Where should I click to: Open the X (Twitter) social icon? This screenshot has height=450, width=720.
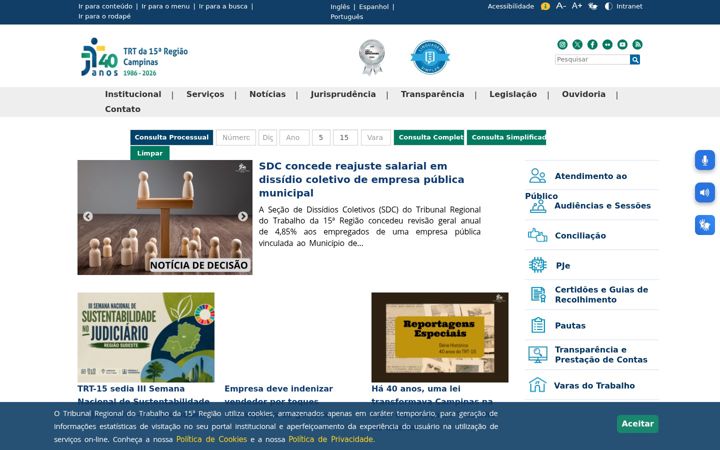pyautogui.click(x=577, y=45)
